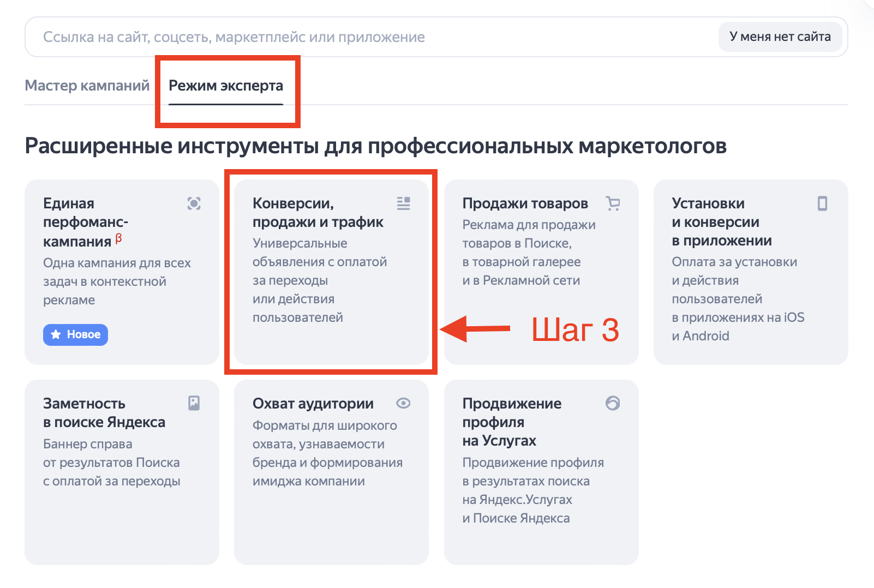Click the ads list icon on Конверсии card

pos(403,203)
